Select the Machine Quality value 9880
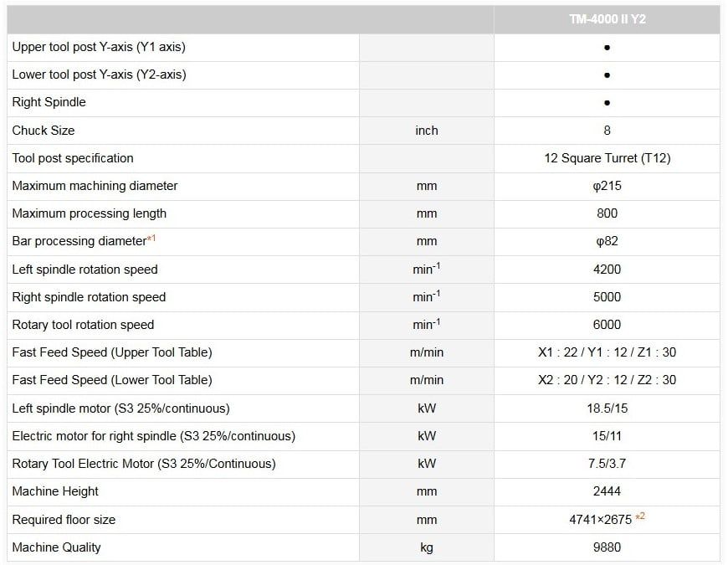 [x=607, y=547]
